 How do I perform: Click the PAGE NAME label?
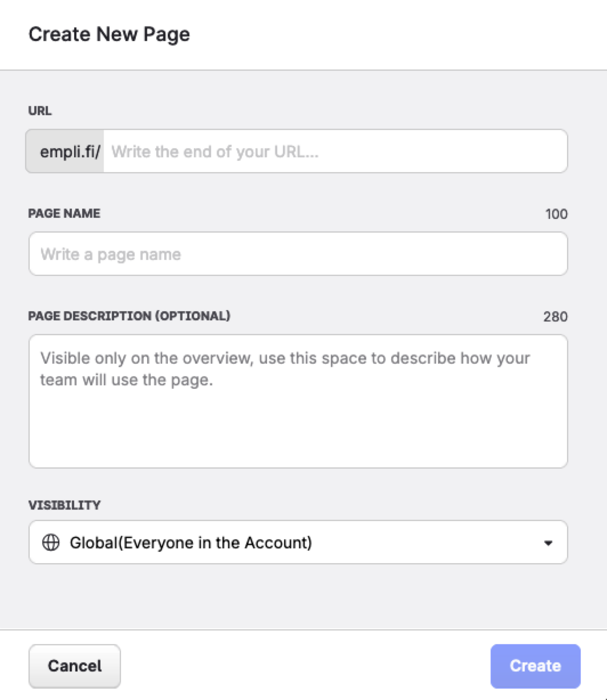(64, 214)
